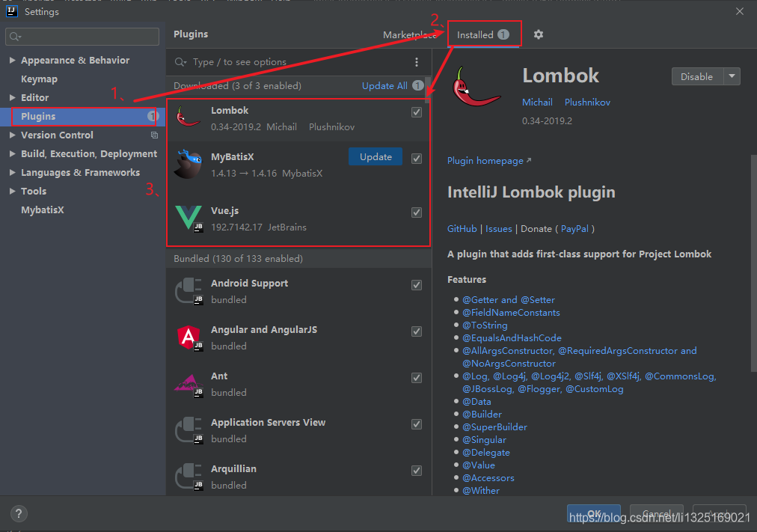Image resolution: width=757 pixels, height=532 pixels.
Task: Switch to the Installed tab
Action: [x=484, y=34]
